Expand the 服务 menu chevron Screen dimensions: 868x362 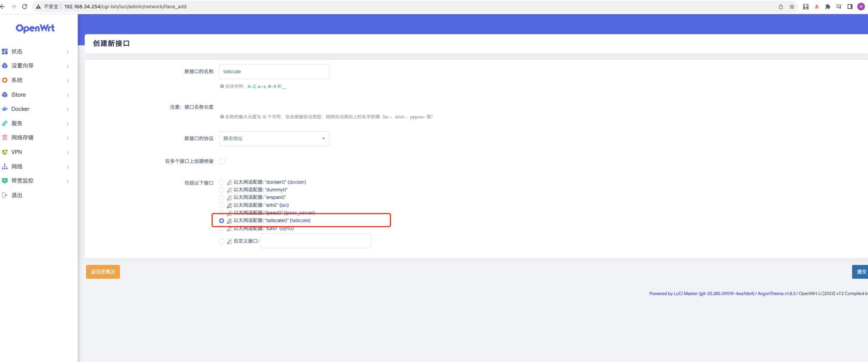[x=68, y=124]
